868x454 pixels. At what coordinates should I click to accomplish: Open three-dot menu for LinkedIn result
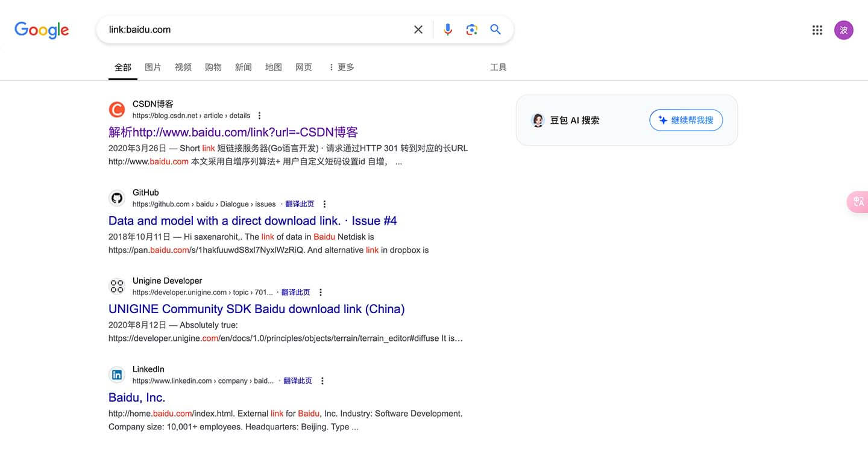pos(322,381)
